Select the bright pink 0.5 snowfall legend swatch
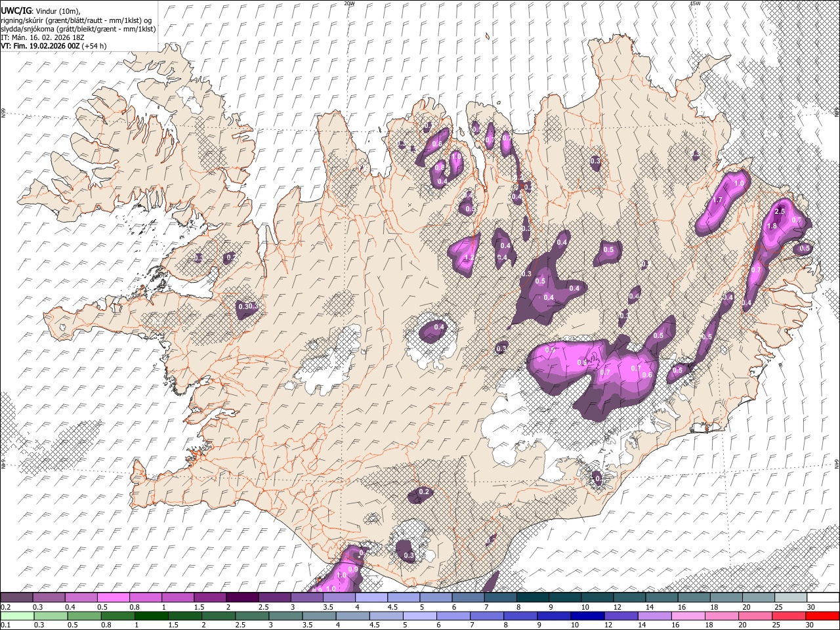The image size is (840, 630). (113, 598)
